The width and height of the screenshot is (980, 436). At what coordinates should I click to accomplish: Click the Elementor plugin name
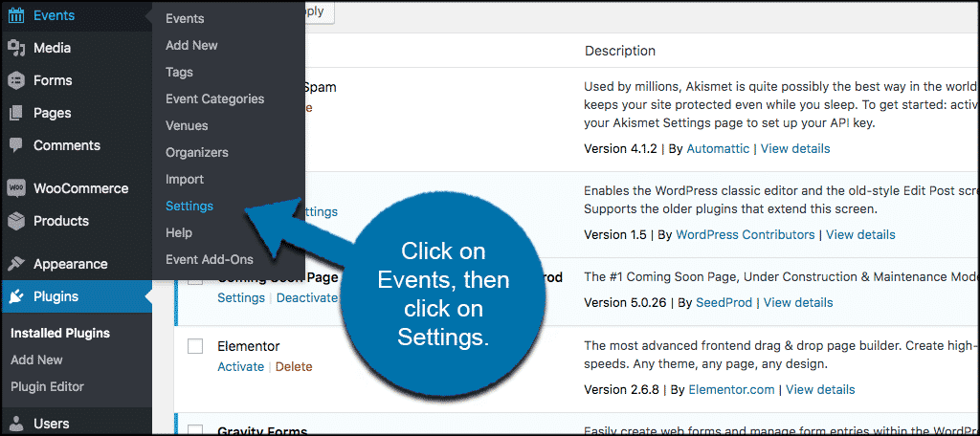coord(248,346)
